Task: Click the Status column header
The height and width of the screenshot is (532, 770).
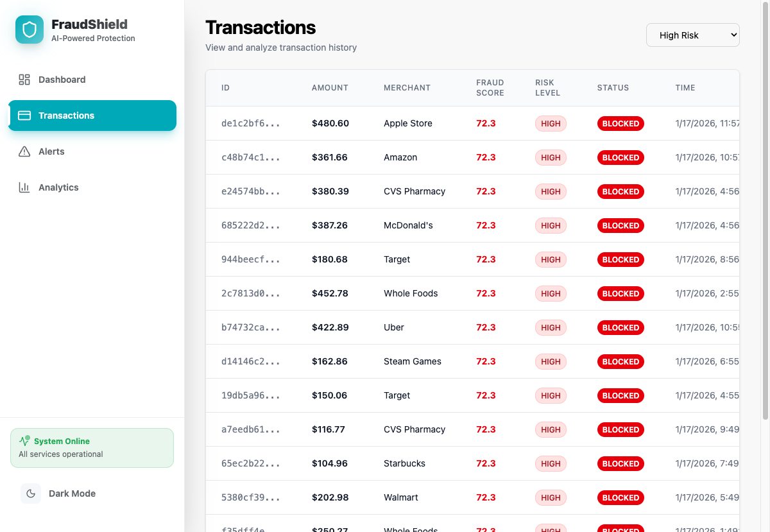Action: point(613,88)
